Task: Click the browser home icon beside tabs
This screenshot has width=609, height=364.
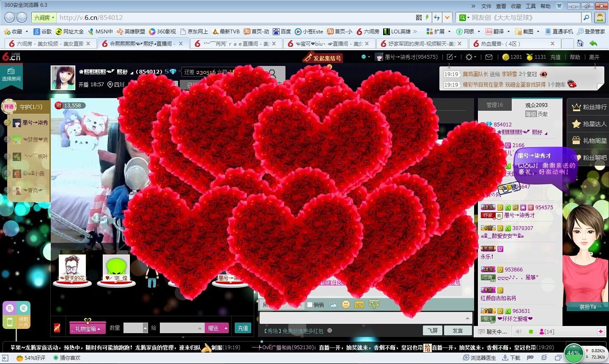Action: [580, 43]
